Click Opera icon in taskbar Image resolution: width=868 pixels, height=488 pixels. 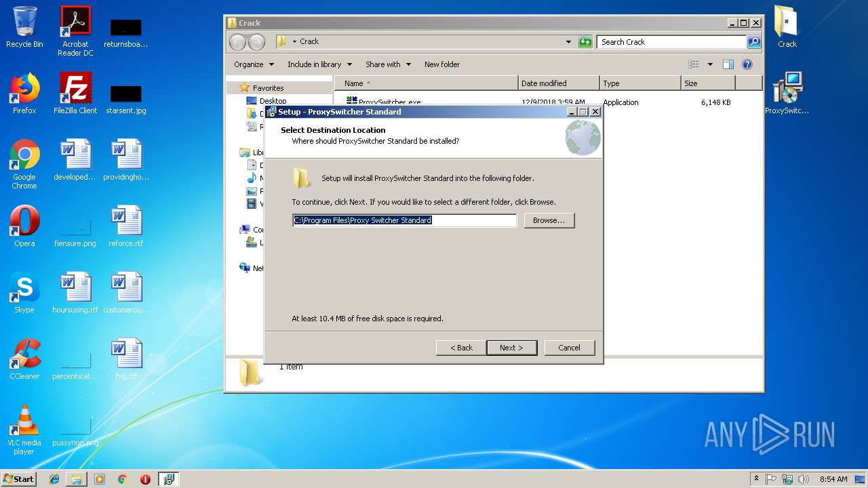click(x=145, y=479)
